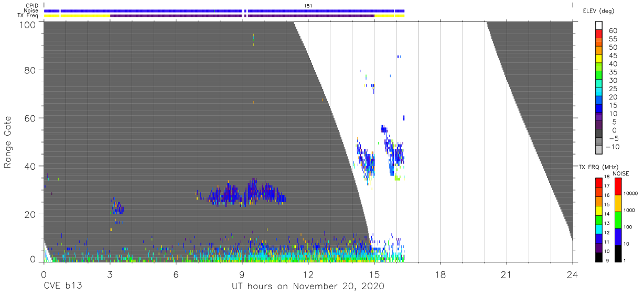Viewport: 644px width, 297px height.
Task: Click the "18" tick on the UT hours axis
Action: [x=440, y=274]
